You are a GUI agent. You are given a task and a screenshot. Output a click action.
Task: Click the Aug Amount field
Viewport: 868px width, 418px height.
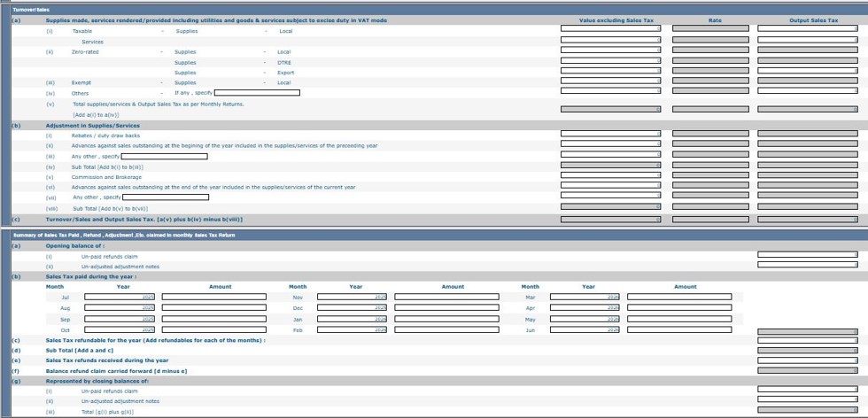[x=214, y=307]
